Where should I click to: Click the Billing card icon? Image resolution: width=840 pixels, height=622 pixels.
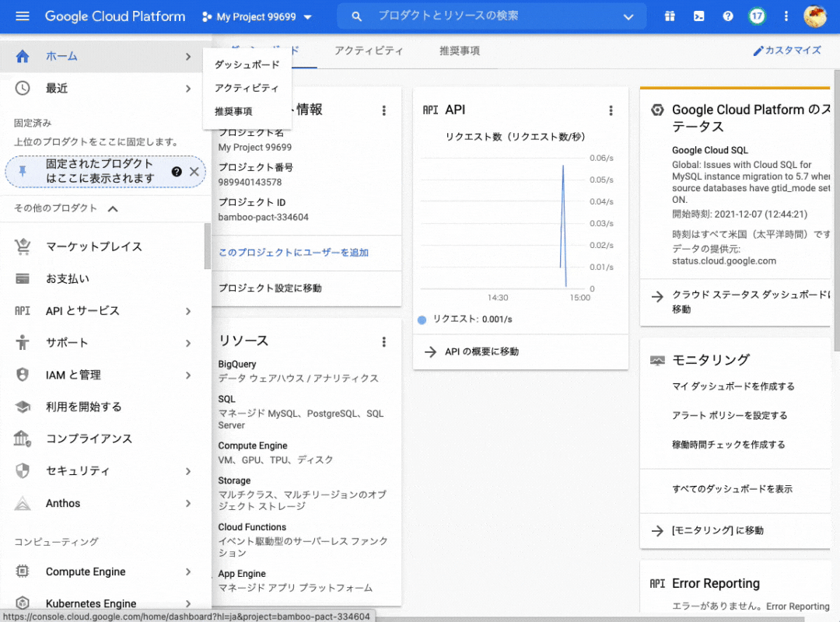point(23,278)
